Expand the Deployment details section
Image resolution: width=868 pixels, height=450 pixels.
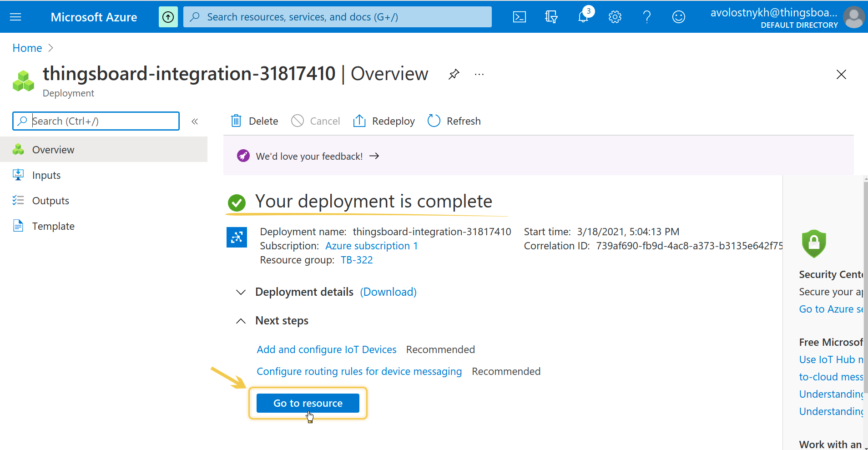pyautogui.click(x=241, y=292)
